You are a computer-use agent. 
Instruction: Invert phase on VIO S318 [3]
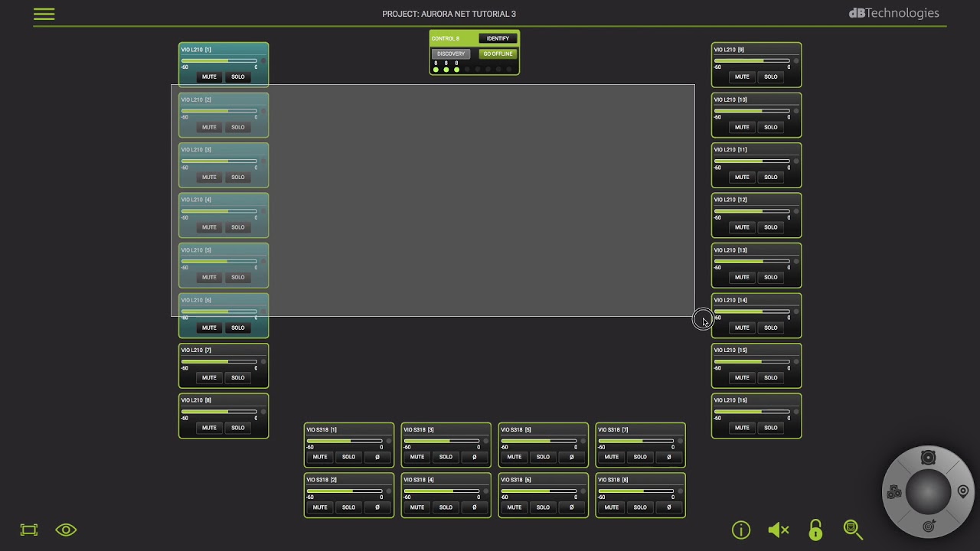click(475, 457)
